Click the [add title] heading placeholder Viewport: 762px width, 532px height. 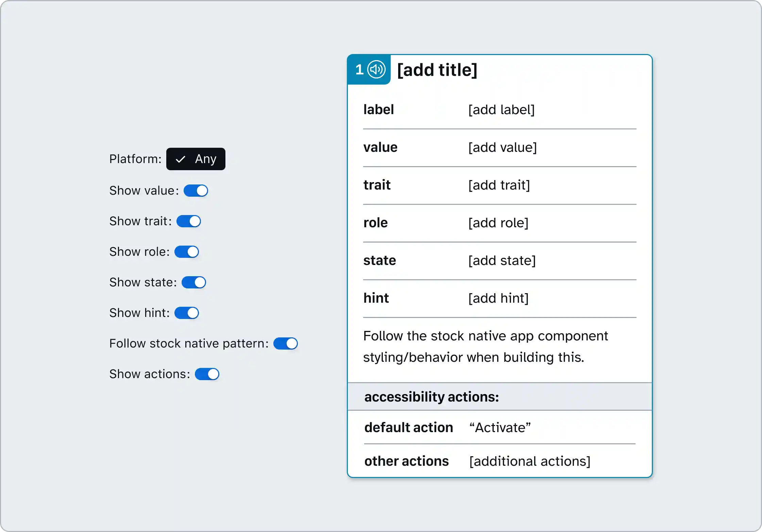[437, 70]
